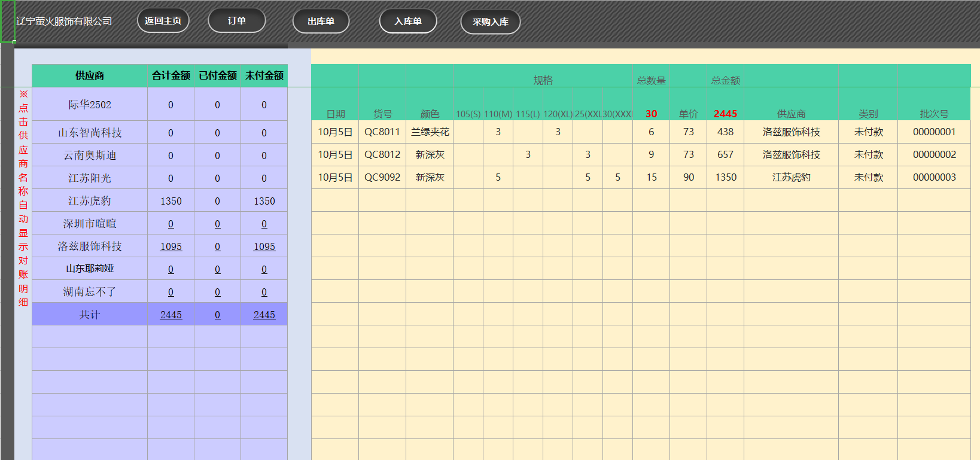Click total amount 1350 in detail row
The width and height of the screenshot is (980, 460).
point(726,177)
